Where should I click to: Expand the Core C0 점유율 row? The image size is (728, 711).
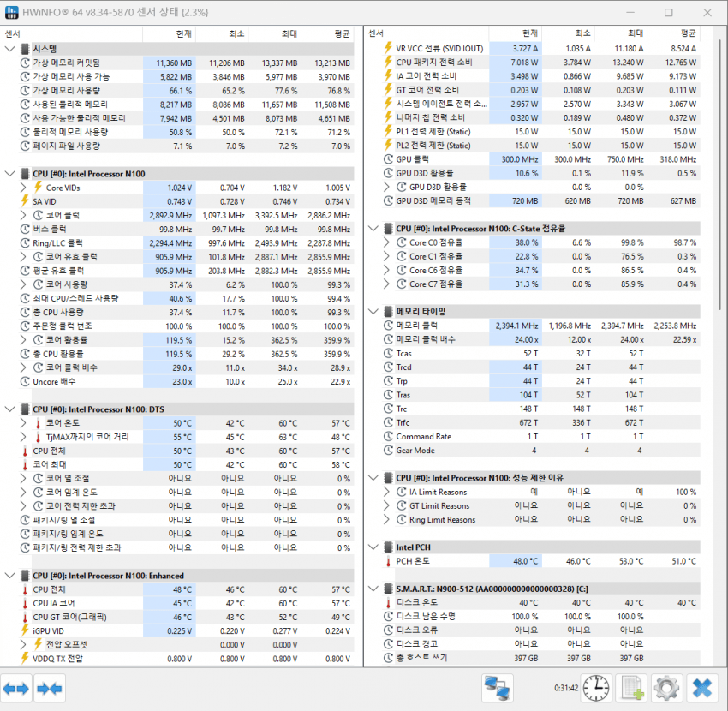(387, 243)
